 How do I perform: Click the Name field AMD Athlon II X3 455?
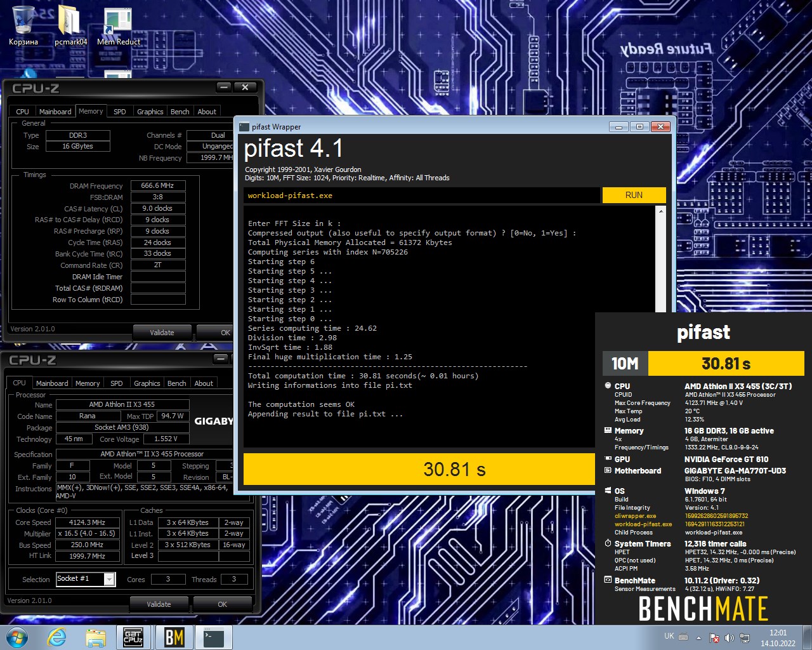click(122, 404)
